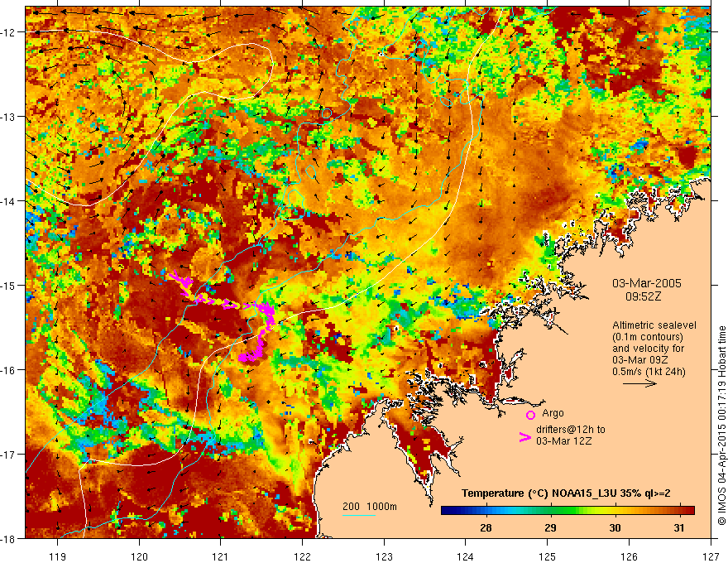Click the 'Argo' legend label
The image size is (728, 563).
(x=553, y=413)
